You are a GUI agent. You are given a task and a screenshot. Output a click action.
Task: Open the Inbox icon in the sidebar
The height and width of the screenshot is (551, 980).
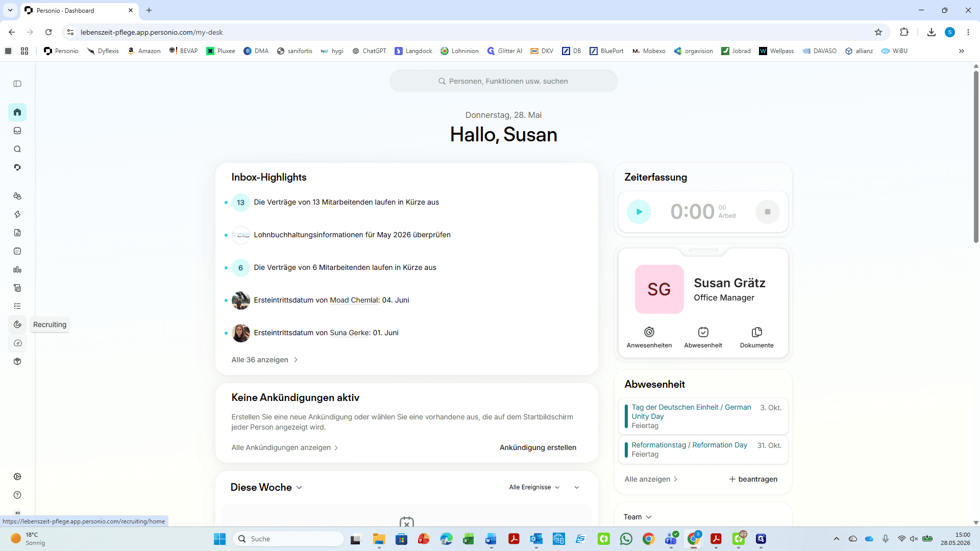pyautogui.click(x=17, y=131)
